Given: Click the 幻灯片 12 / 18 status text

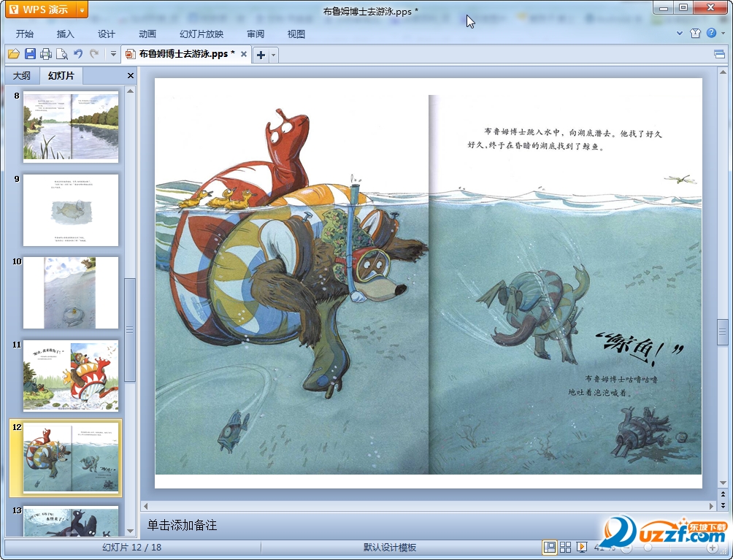Looking at the screenshot, I should tap(132, 548).
